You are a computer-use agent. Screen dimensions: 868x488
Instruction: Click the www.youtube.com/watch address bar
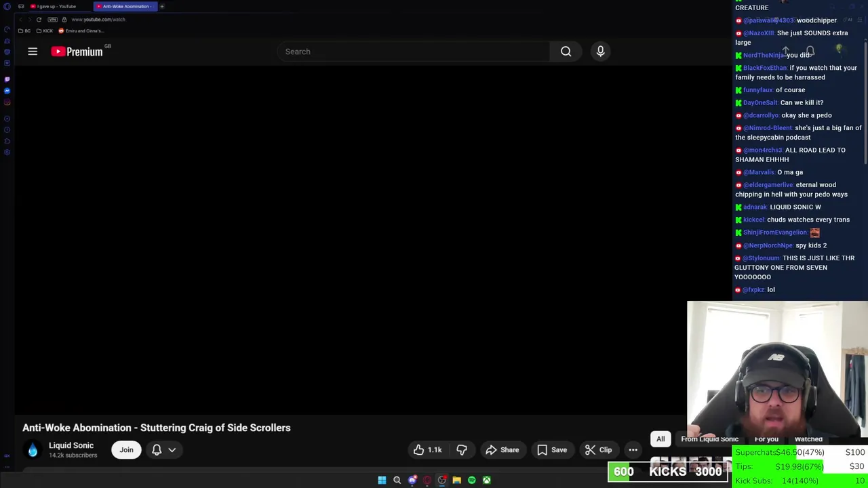98,20
